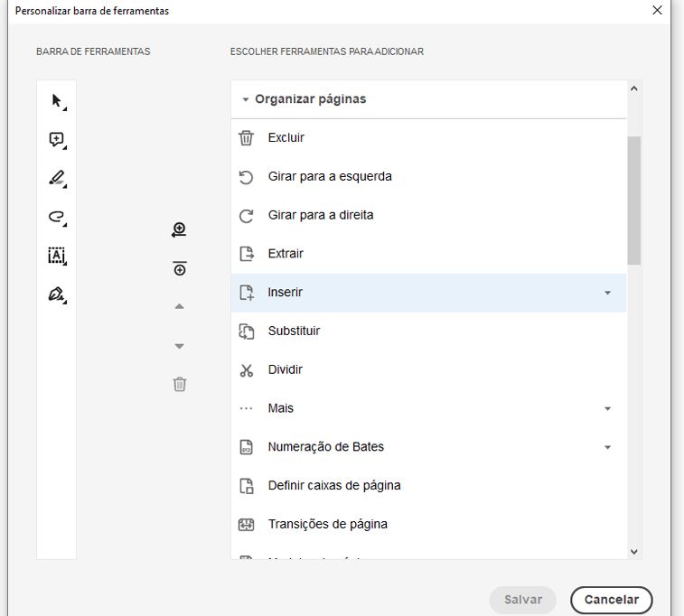Select the Extrair list entry

(429, 254)
